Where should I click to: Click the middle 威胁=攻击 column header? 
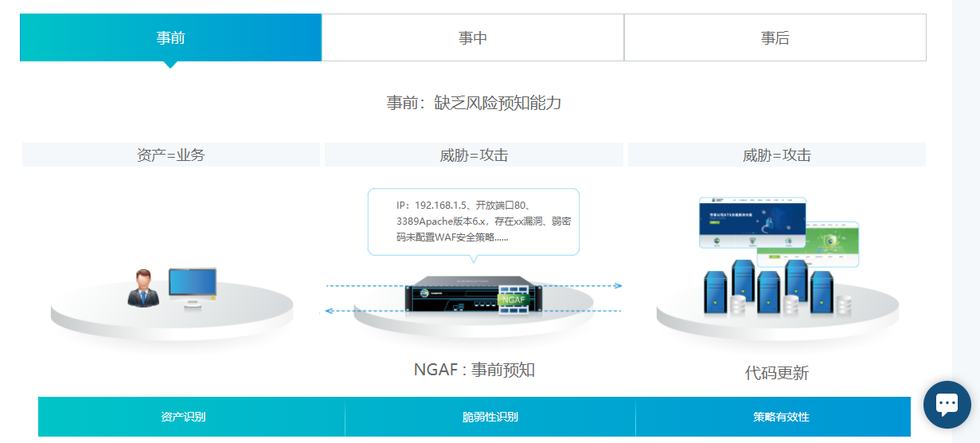[474, 155]
